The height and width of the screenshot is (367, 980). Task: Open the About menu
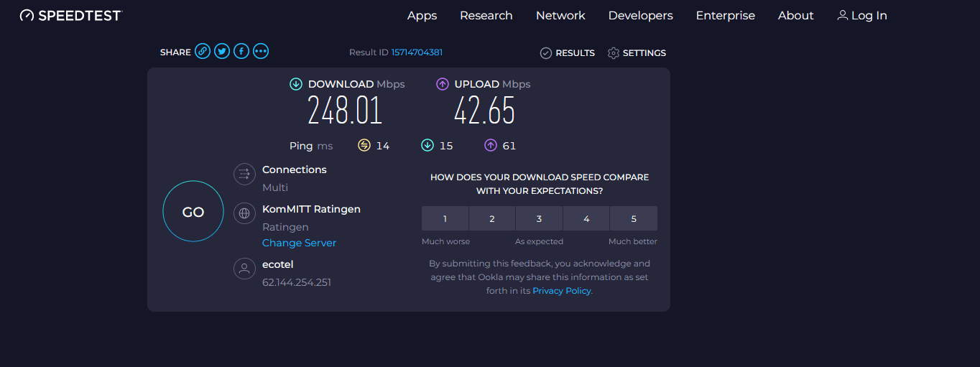pos(796,15)
